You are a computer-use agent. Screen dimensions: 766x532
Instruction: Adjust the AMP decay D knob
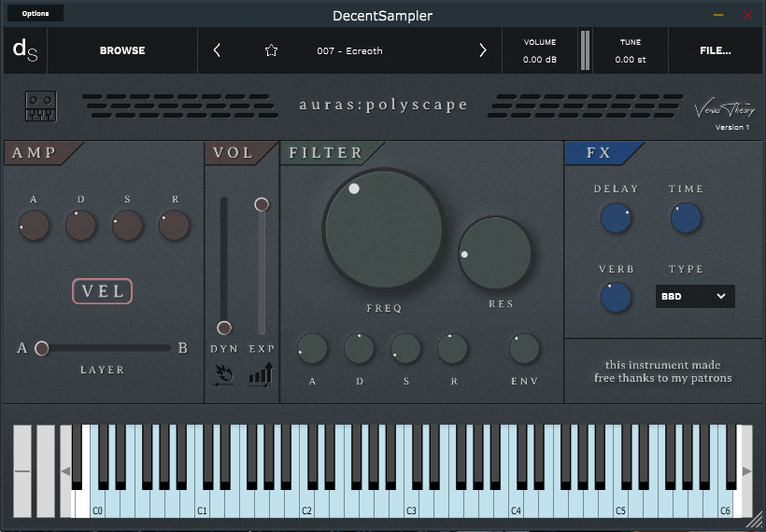[80, 226]
